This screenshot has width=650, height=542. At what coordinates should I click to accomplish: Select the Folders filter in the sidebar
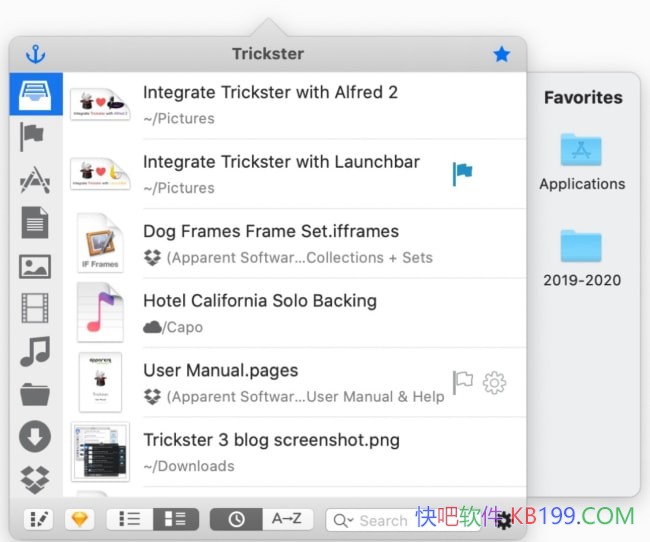click(x=35, y=394)
